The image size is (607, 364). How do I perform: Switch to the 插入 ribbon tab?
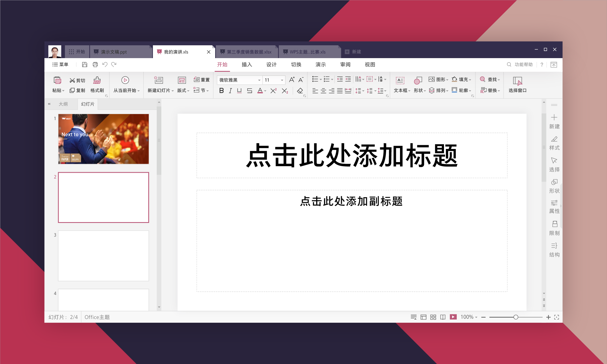tap(247, 65)
